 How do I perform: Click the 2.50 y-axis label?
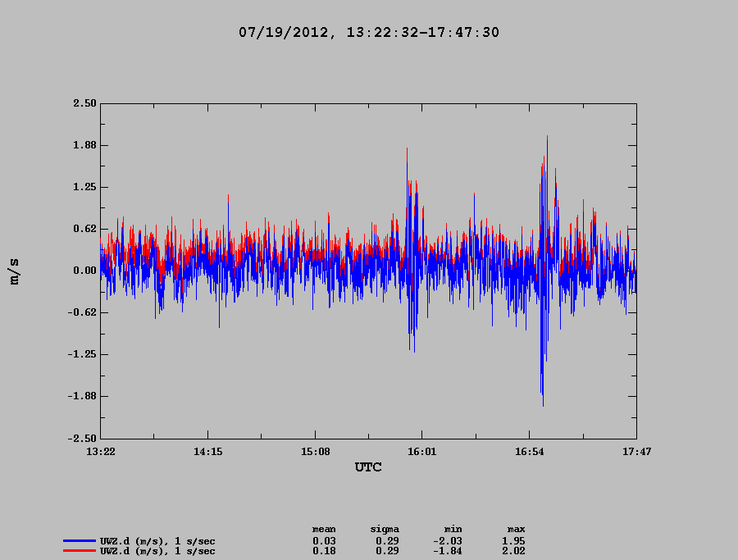84,103
